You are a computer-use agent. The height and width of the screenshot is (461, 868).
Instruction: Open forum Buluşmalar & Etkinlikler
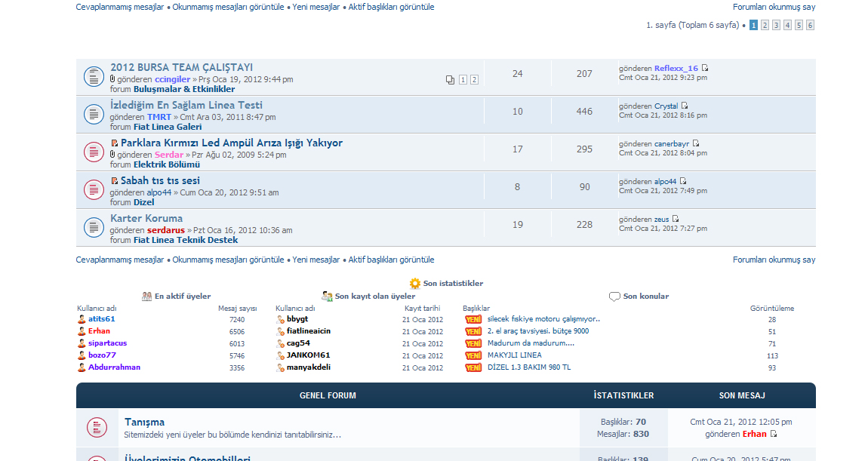183,89
